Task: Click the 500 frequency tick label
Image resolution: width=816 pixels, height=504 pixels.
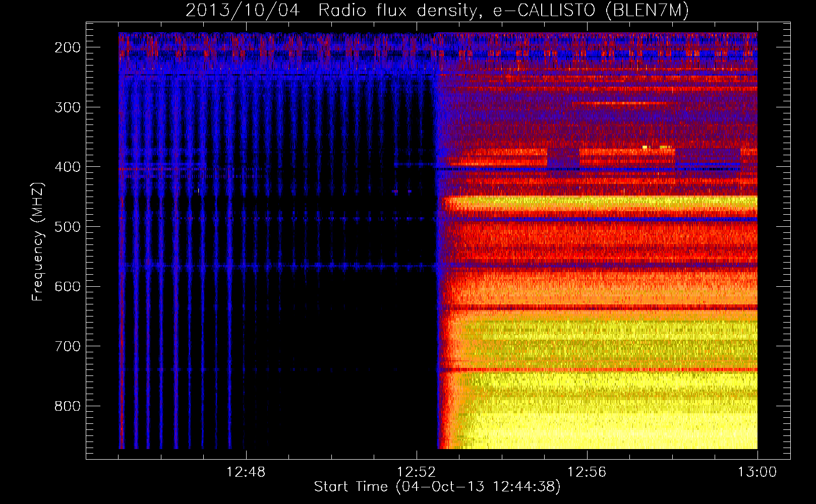Action: pyautogui.click(x=68, y=227)
